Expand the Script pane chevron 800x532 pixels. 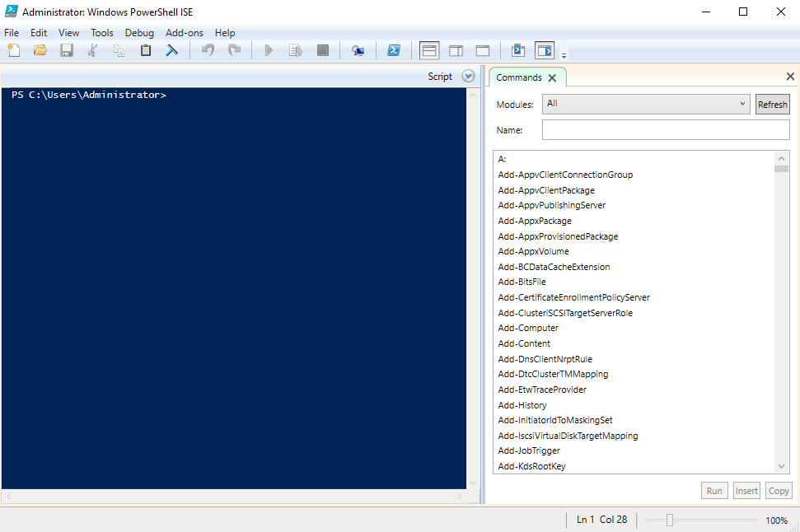(x=468, y=77)
